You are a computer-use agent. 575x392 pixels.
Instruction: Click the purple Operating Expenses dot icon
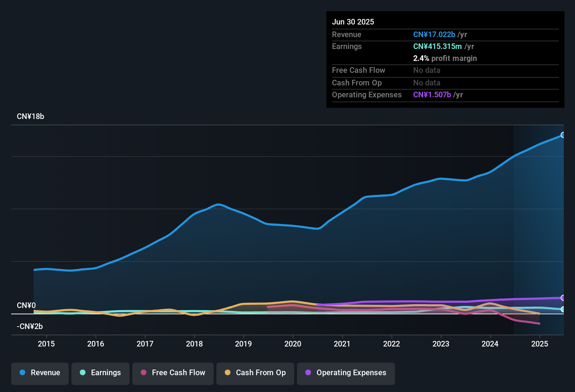[x=308, y=373]
